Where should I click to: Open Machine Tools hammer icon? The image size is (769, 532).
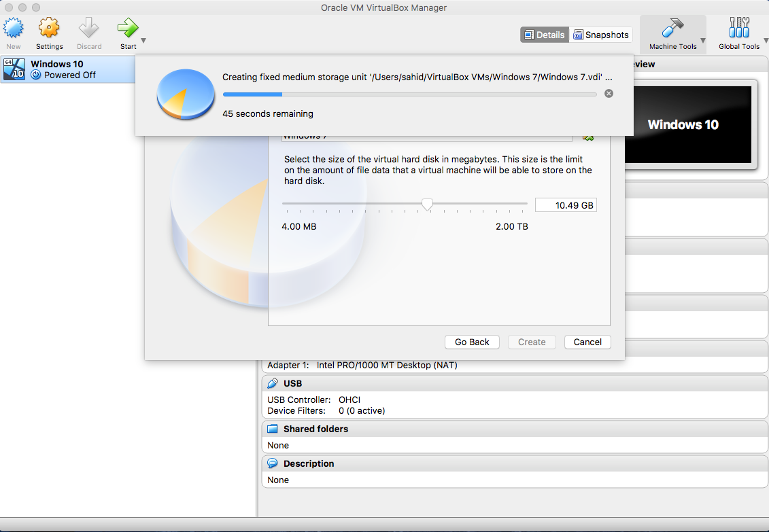[x=672, y=28]
